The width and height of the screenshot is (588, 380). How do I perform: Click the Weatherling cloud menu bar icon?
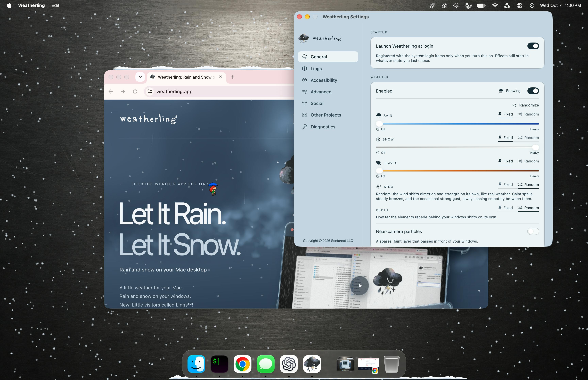click(x=456, y=5)
